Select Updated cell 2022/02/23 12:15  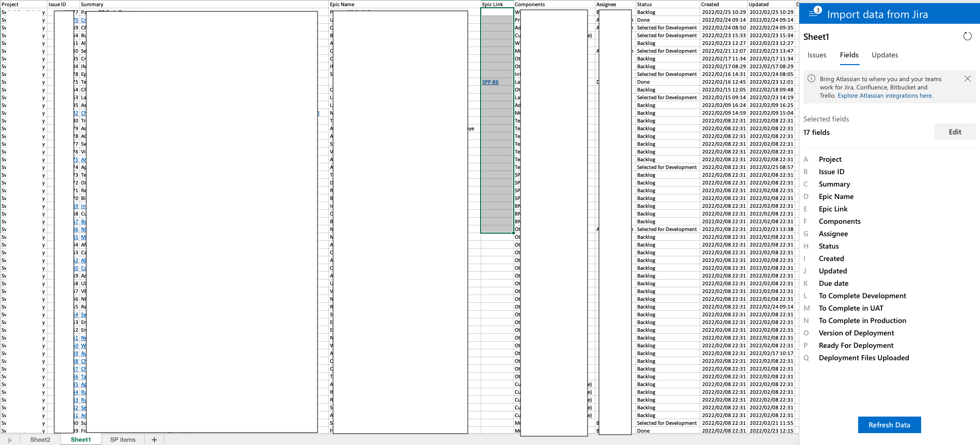click(771, 431)
